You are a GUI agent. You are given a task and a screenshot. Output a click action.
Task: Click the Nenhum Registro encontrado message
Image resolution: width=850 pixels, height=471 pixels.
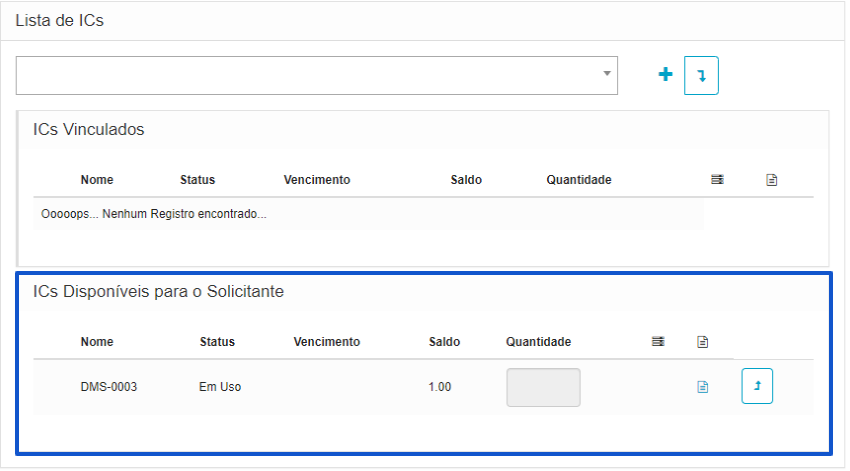point(154,214)
